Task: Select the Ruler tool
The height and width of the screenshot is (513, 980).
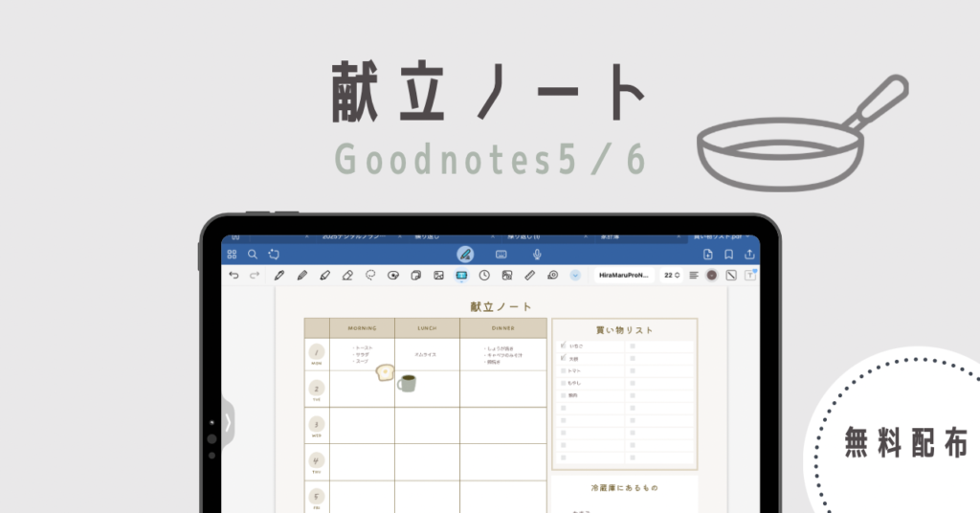Action: pyautogui.click(x=530, y=275)
